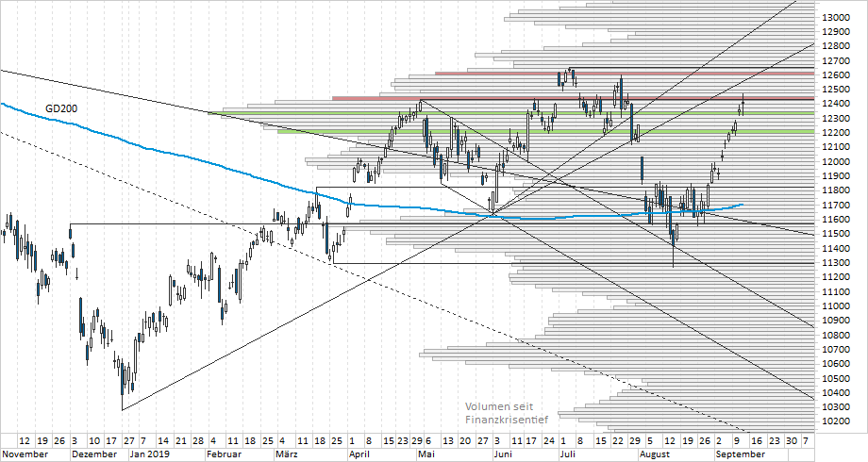
Task: Click the Juli month label
Action: [566, 454]
